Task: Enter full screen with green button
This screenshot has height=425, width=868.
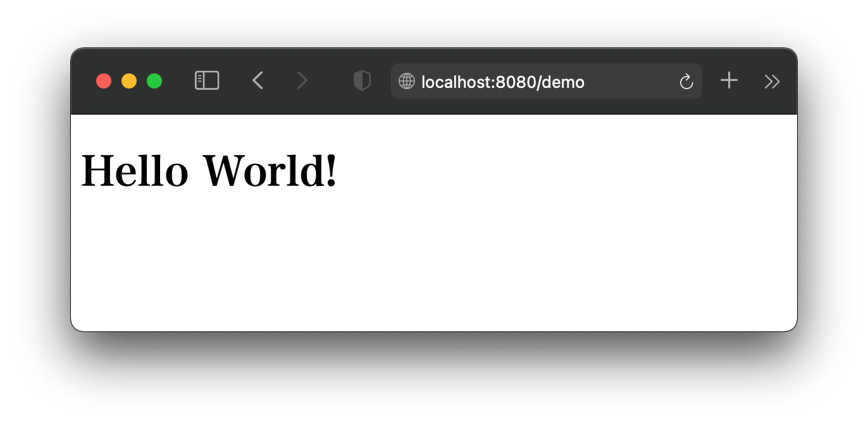Action: pyautogui.click(x=154, y=81)
